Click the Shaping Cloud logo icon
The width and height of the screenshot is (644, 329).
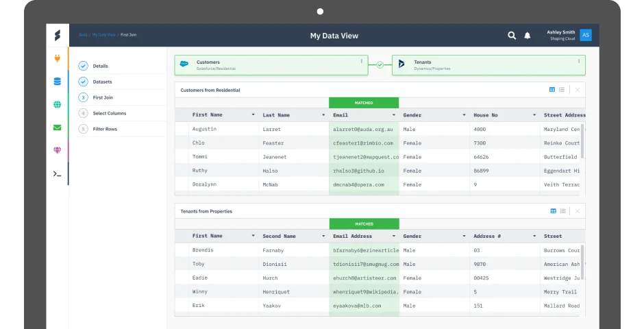tap(58, 36)
